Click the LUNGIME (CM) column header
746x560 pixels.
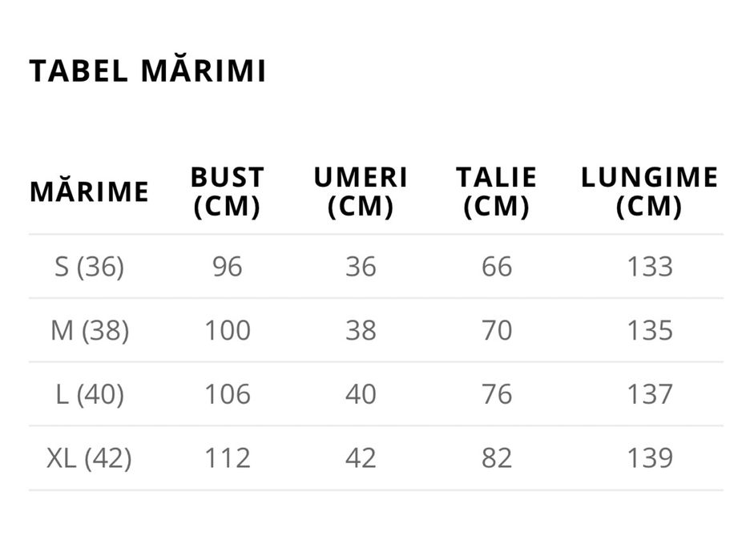pyautogui.click(x=649, y=191)
